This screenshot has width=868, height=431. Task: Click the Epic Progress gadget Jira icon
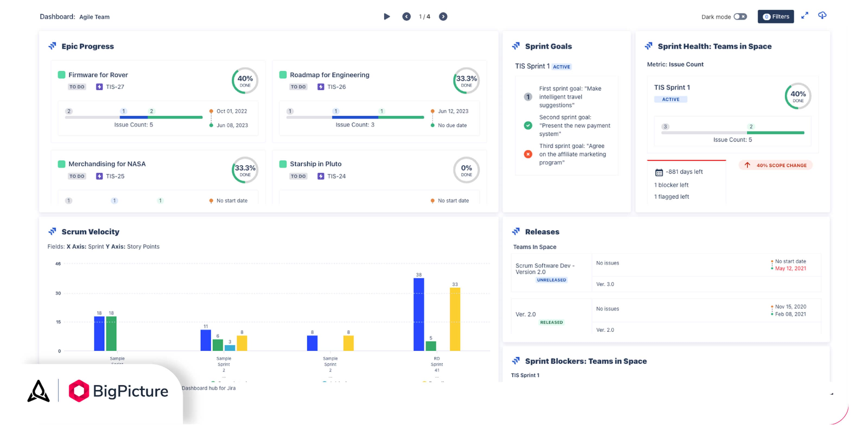tap(52, 46)
